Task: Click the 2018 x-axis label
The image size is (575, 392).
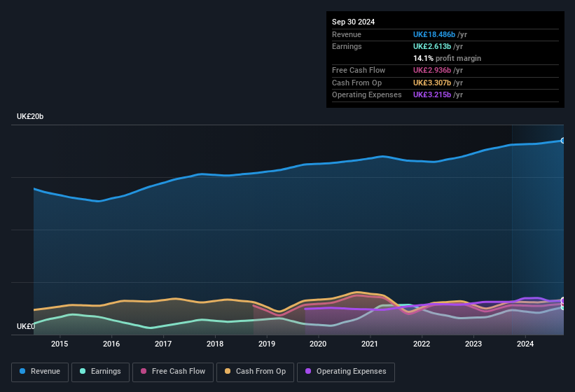Action: 215,344
